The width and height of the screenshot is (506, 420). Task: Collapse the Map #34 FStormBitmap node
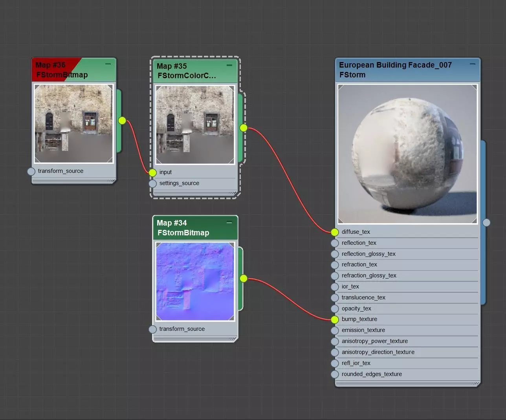click(229, 222)
